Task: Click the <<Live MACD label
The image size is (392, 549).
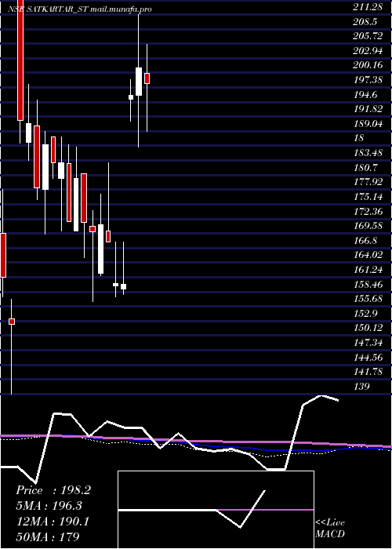Action: (330, 529)
